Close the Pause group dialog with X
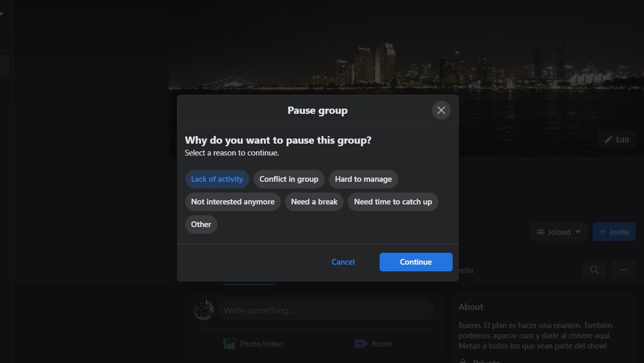Image resolution: width=644 pixels, height=363 pixels. point(441,110)
